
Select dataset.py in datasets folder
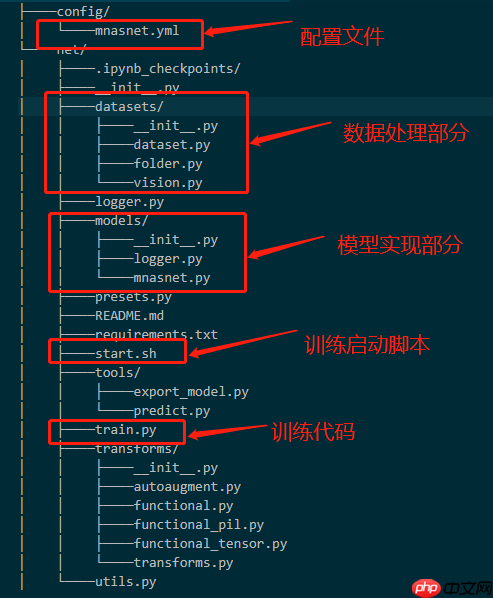[172, 145]
